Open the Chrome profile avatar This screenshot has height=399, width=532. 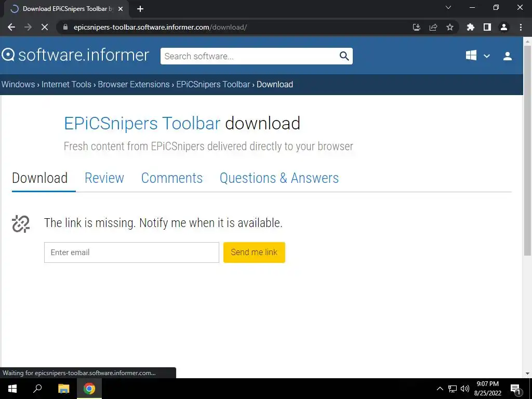504,27
